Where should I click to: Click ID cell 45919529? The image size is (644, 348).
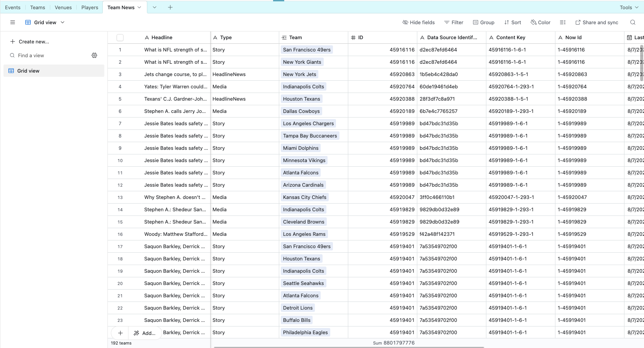[x=402, y=234]
